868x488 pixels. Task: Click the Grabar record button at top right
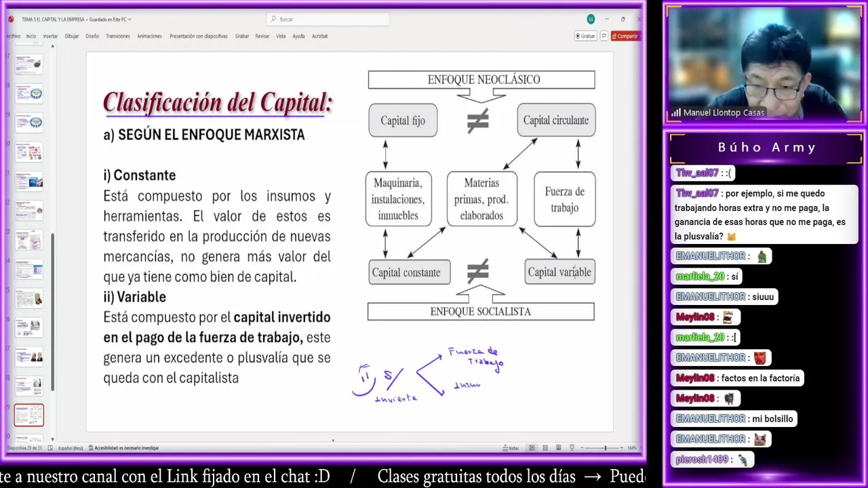pyautogui.click(x=585, y=36)
